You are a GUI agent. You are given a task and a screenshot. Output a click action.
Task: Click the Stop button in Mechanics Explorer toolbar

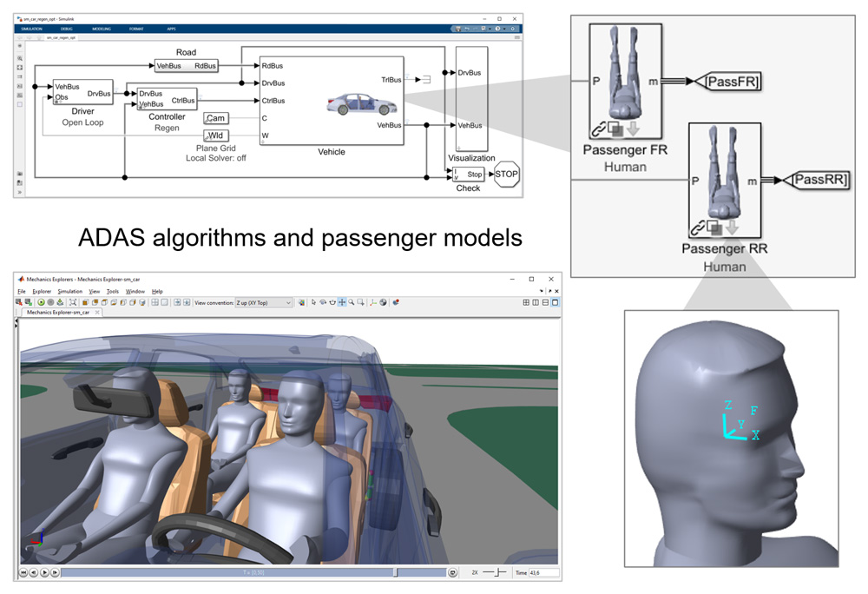click(x=50, y=302)
